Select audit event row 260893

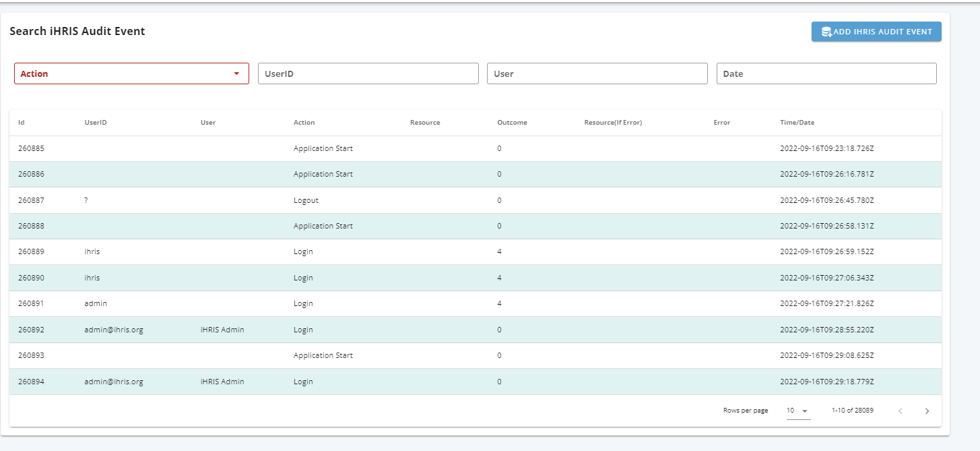pyautogui.click(x=476, y=355)
